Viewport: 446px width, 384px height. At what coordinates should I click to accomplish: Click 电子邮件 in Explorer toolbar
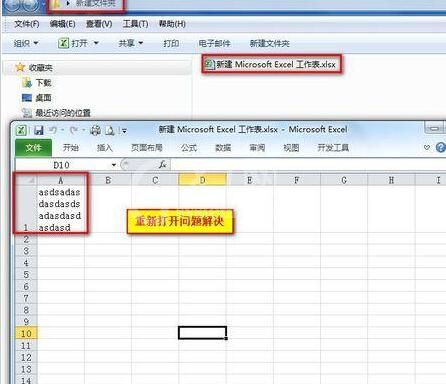pyautogui.click(x=214, y=43)
